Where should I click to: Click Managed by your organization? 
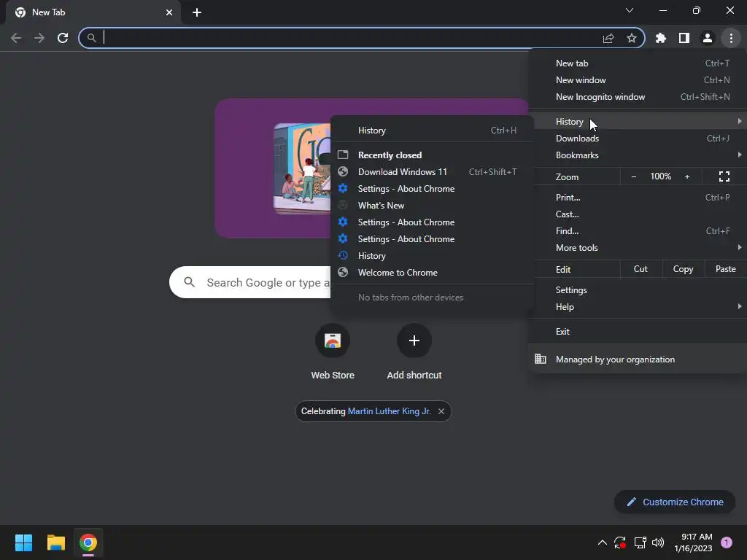638,359
